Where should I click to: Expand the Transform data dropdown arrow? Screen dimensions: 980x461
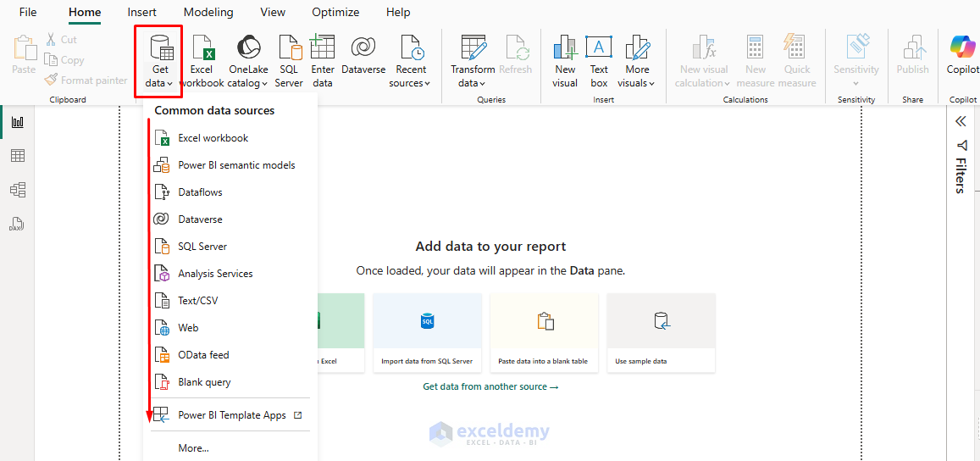(x=482, y=84)
